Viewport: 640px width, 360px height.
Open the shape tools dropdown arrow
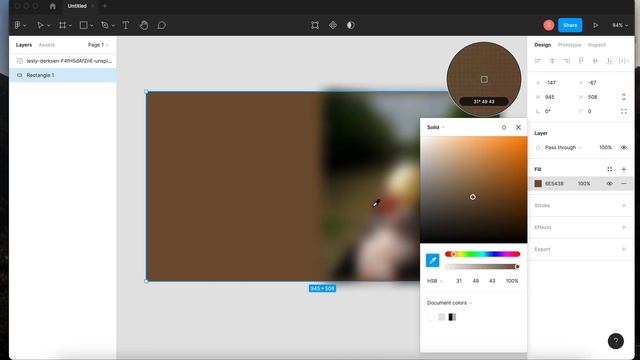[x=92, y=26]
